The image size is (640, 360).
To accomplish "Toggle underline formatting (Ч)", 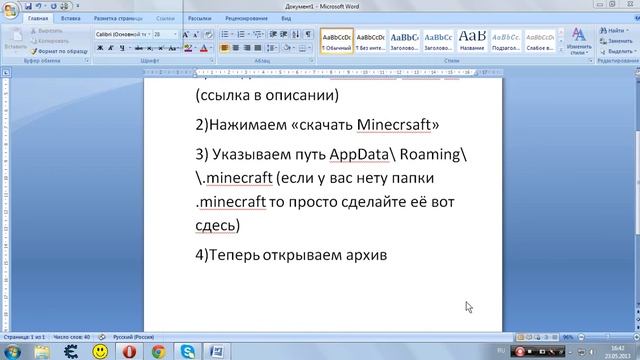I will coord(122,48).
